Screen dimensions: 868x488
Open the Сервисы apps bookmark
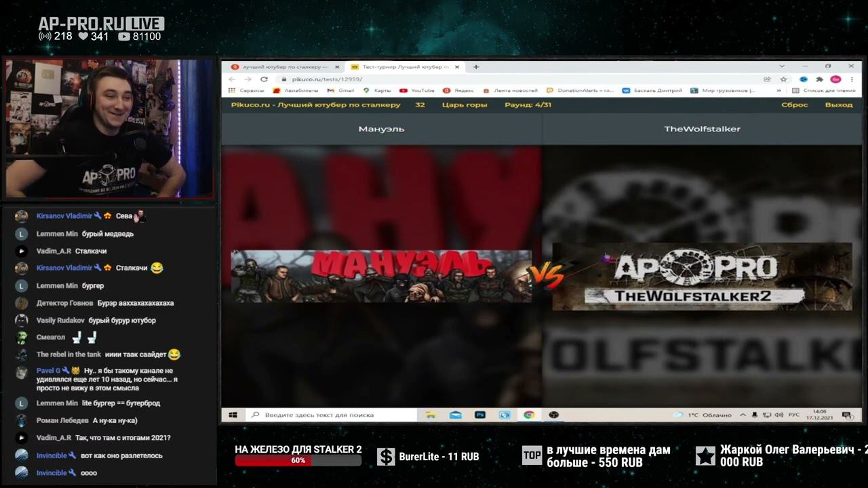tap(247, 90)
